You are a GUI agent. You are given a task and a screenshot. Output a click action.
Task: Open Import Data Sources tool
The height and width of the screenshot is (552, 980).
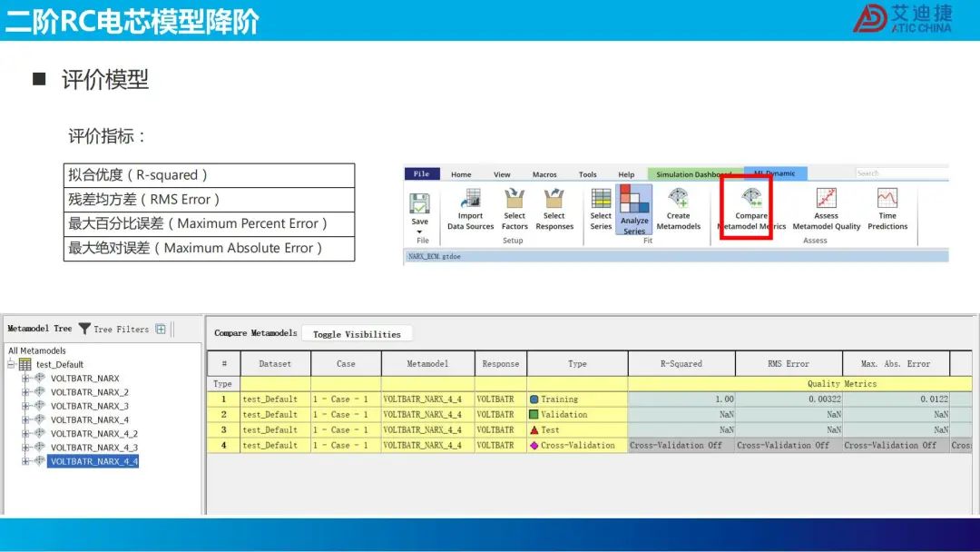[x=470, y=200]
